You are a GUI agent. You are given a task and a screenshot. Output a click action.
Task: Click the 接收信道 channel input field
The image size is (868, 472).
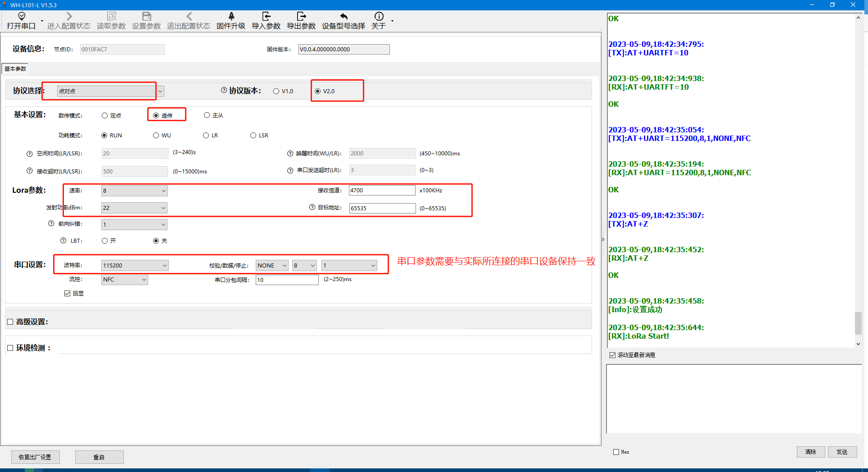381,191
